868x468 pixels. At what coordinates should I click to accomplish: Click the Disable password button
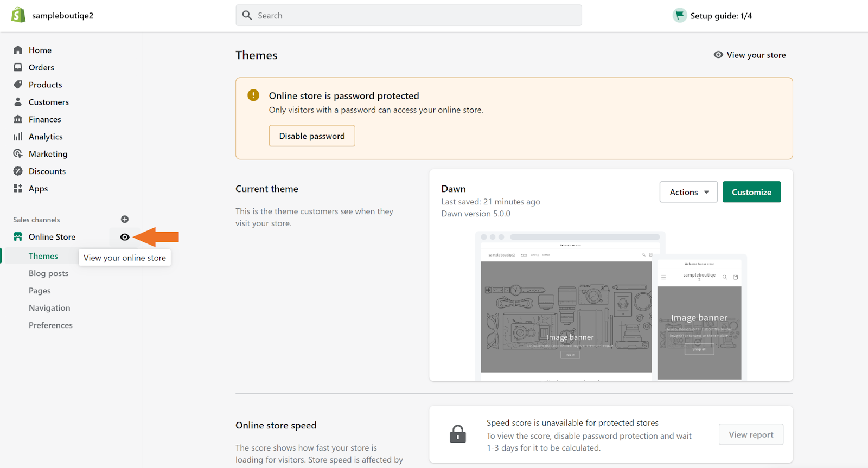point(312,136)
